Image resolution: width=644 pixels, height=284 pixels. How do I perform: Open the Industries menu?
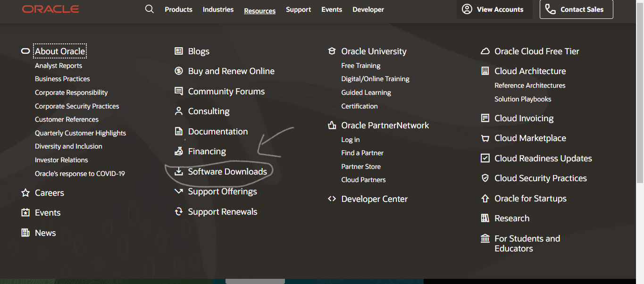218,9
